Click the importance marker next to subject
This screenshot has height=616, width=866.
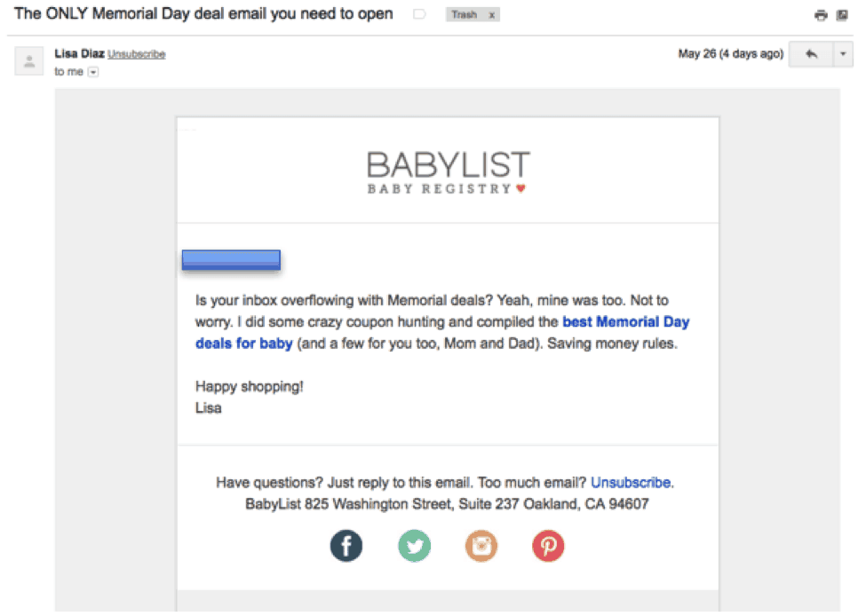point(420,15)
